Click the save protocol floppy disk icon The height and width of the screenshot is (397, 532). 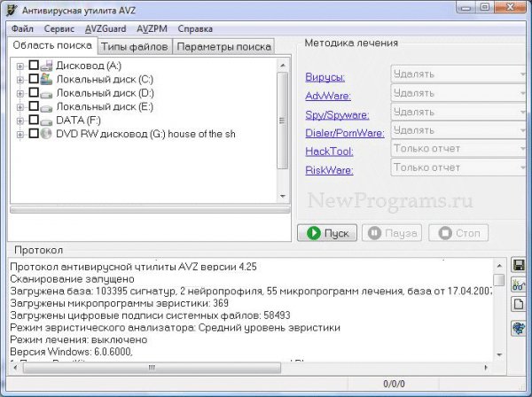click(x=519, y=265)
